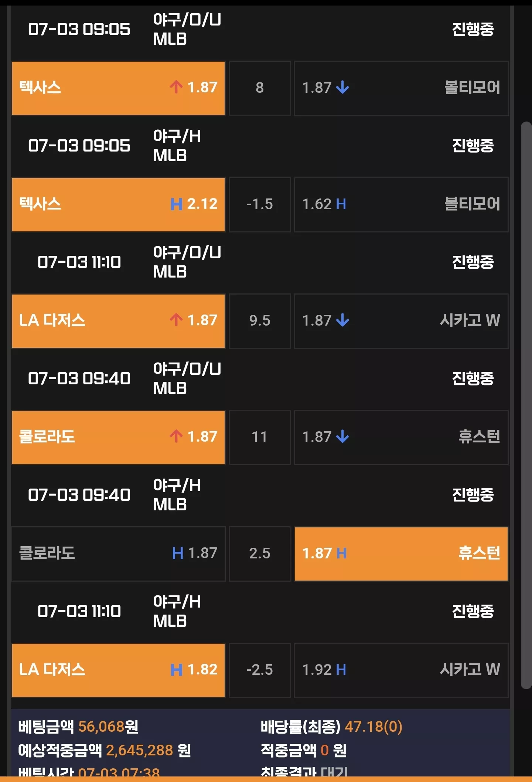Click the blue H icon on 텍사스 2.12
Screen dimensions: 532x782
(x=176, y=204)
